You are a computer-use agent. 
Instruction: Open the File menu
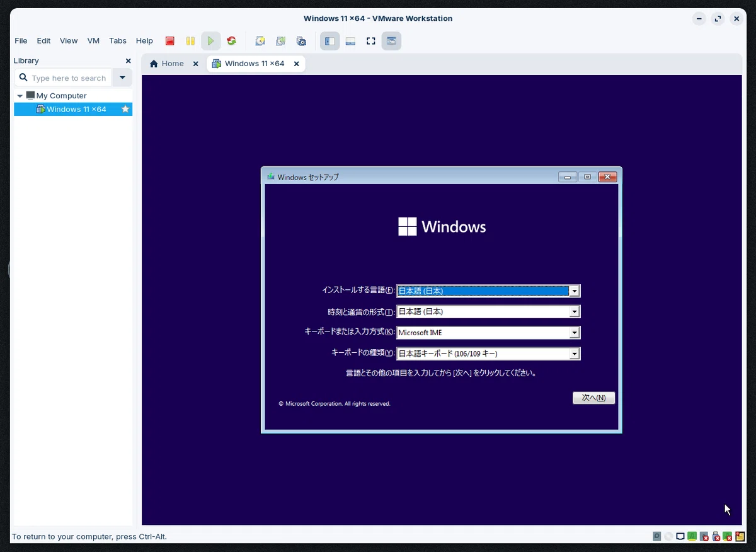point(21,41)
